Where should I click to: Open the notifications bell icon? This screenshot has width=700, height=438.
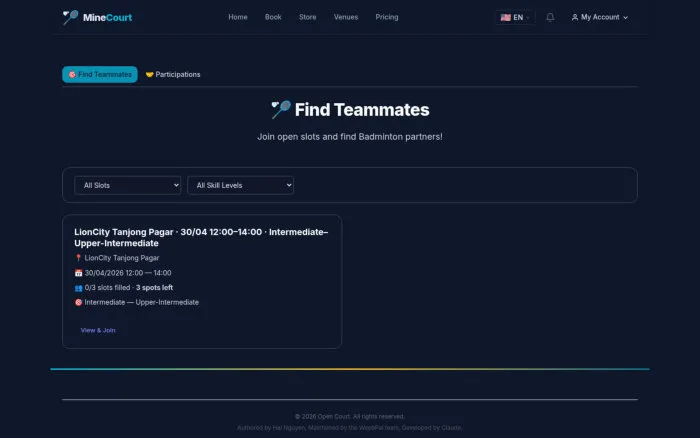(x=550, y=17)
